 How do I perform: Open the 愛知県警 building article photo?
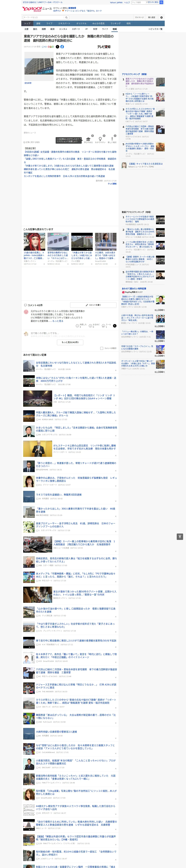39,66
